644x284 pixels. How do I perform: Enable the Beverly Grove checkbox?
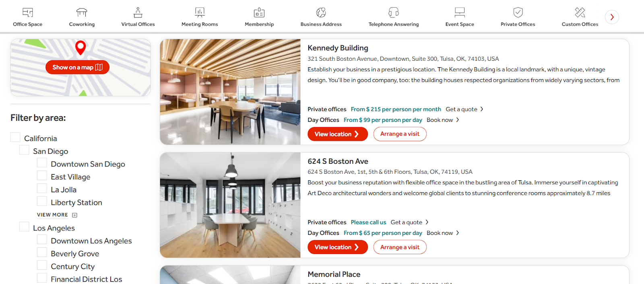click(42, 253)
